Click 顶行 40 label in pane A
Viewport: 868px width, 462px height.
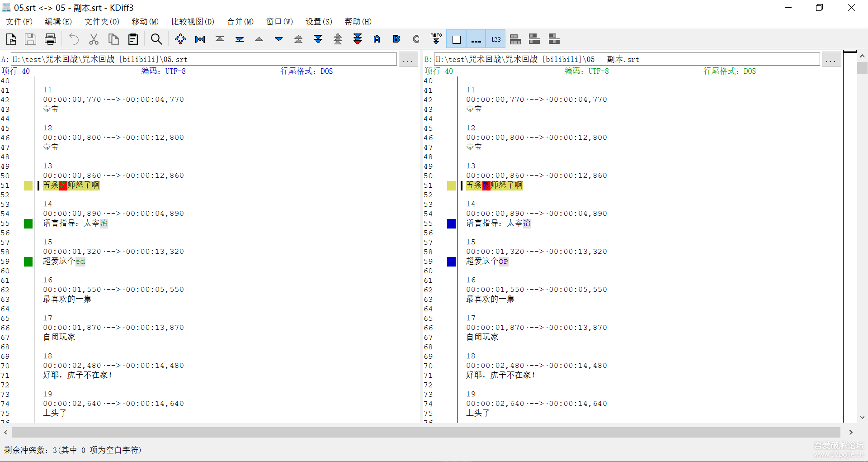click(x=16, y=71)
